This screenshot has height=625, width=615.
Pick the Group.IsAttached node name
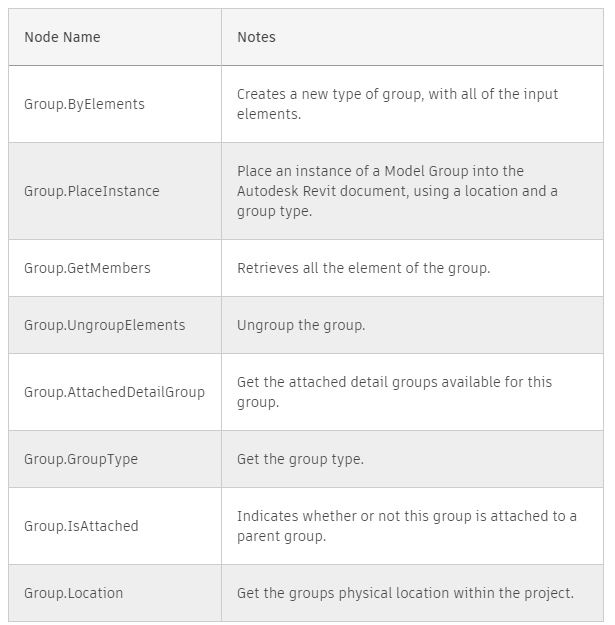point(81,526)
